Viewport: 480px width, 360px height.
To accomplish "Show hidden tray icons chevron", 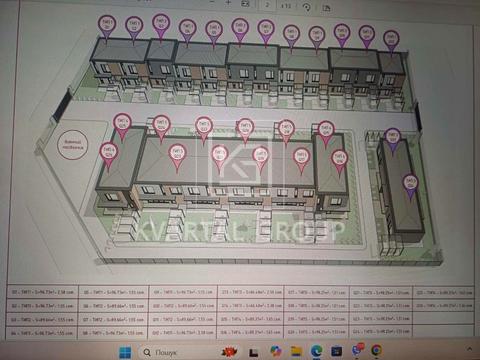I will [x=470, y=349].
